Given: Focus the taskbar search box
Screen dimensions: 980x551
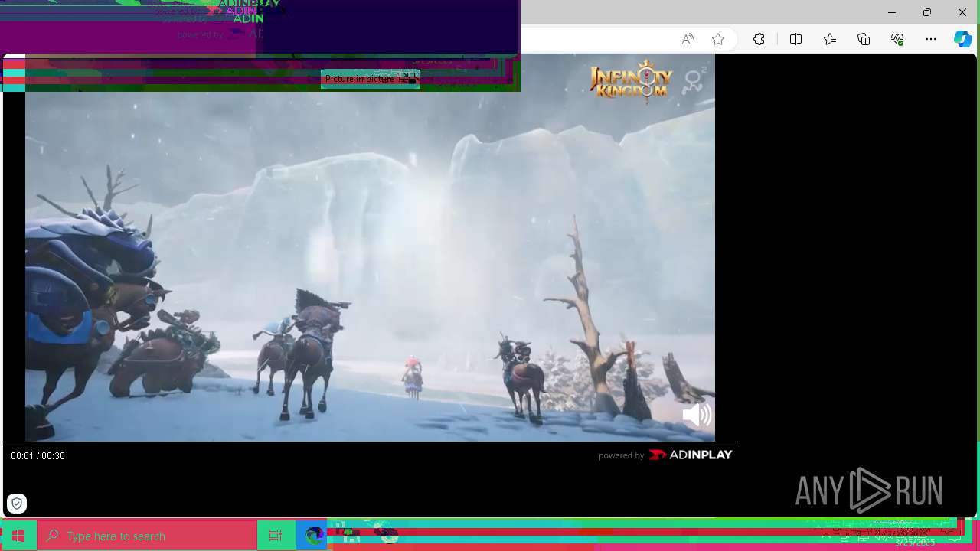Looking at the screenshot, I should point(147,536).
